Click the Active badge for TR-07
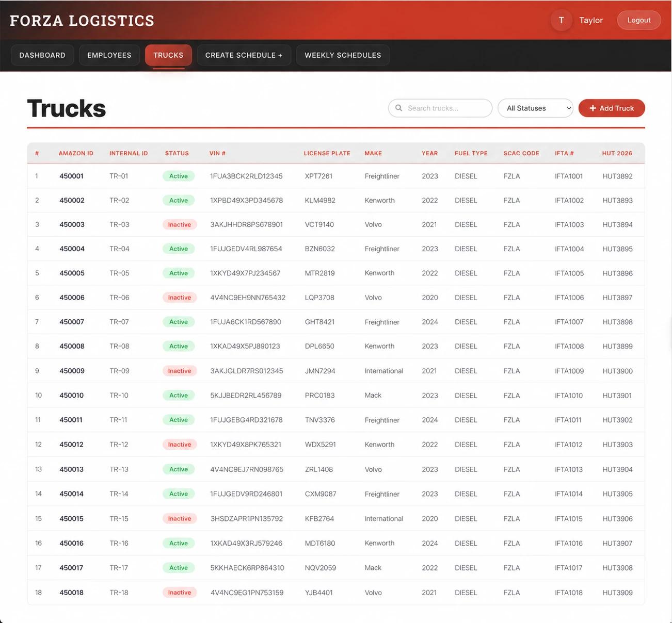 (x=179, y=322)
